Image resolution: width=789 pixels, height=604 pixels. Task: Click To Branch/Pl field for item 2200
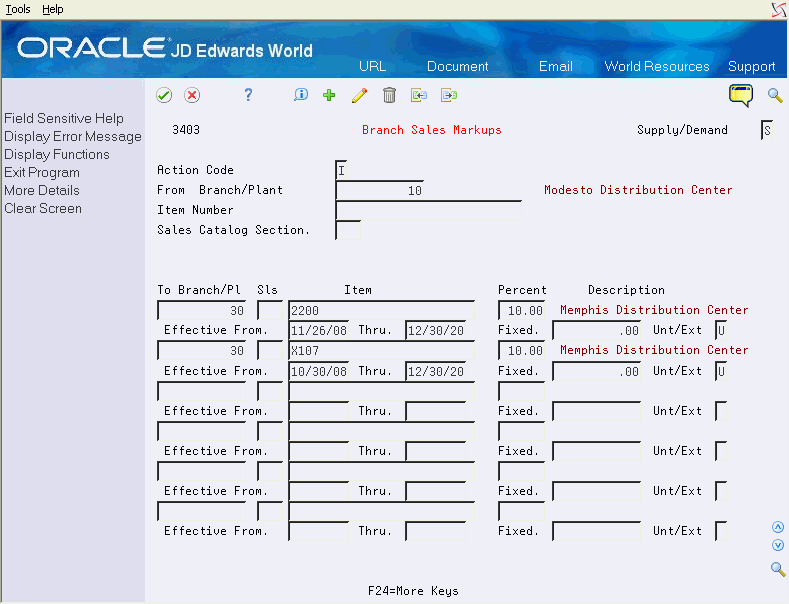pyautogui.click(x=202, y=310)
